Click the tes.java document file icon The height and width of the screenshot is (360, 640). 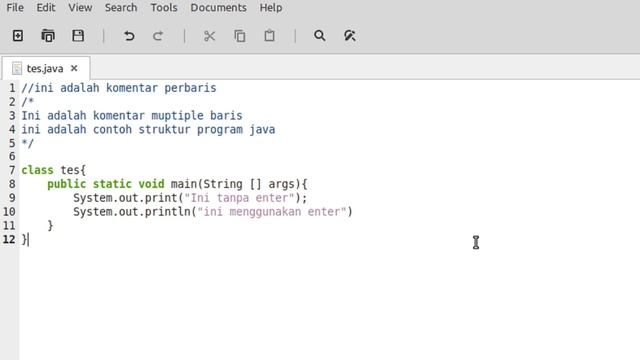pyautogui.click(x=17, y=68)
